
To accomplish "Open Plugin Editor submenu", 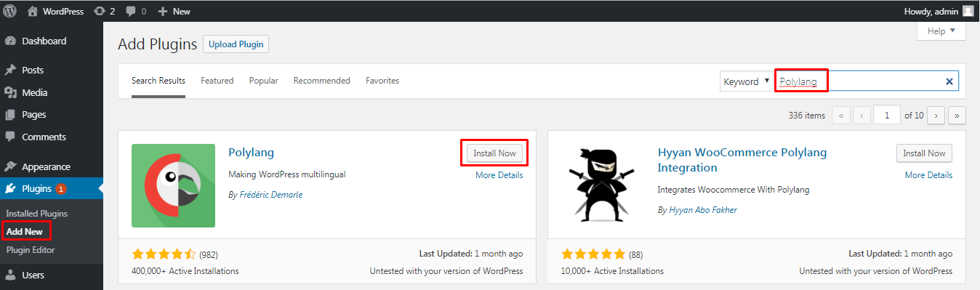I will pyautogui.click(x=31, y=250).
